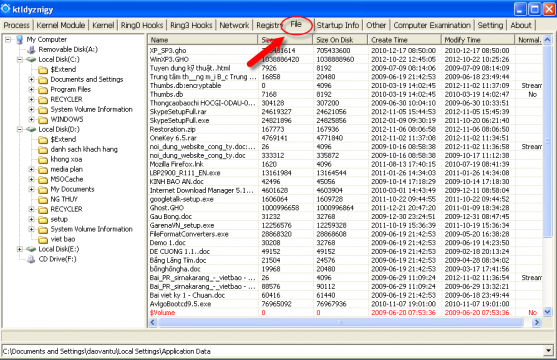The image size is (557, 360).
Task: Open the About tab
Action: (521, 25)
